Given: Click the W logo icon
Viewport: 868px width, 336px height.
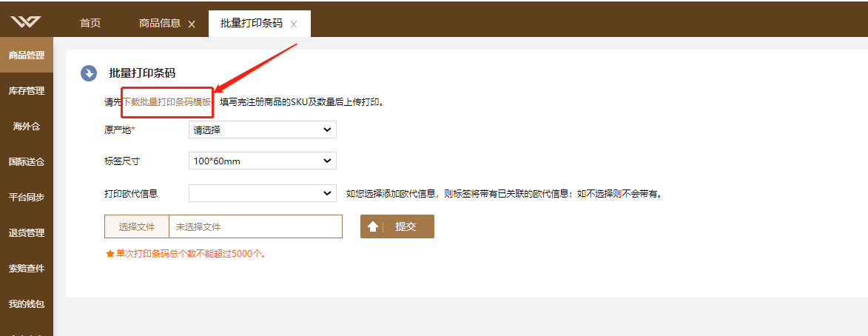Looking at the screenshot, I should (26, 23).
